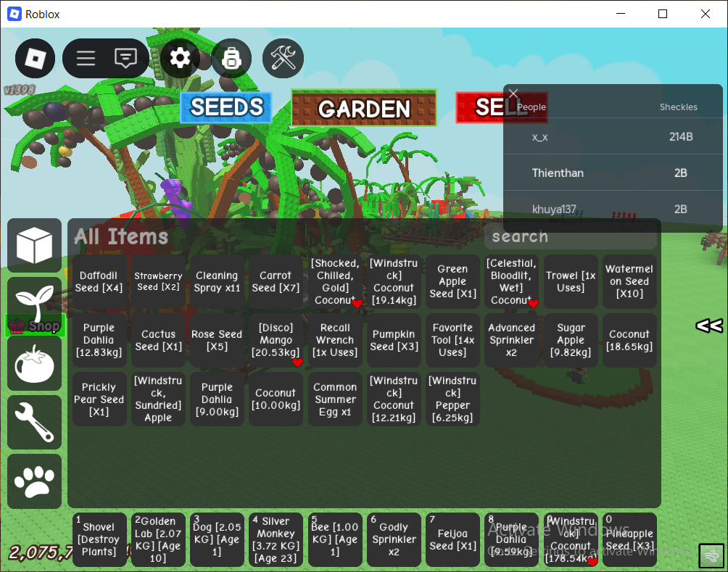Select Cleaning Spray x11 item

[x=217, y=281]
